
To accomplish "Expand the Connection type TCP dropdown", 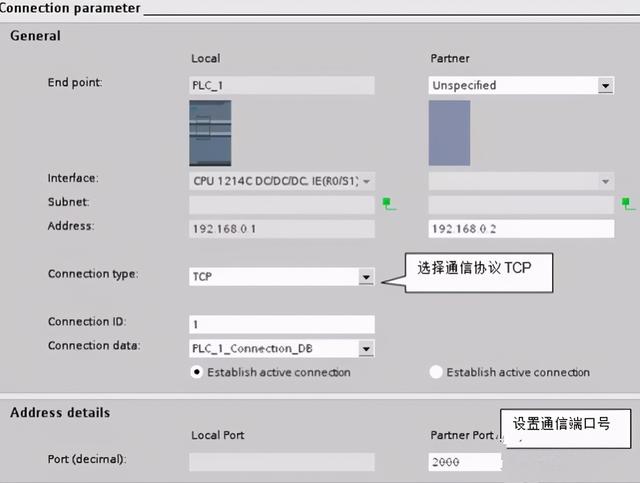I will pos(366,276).
